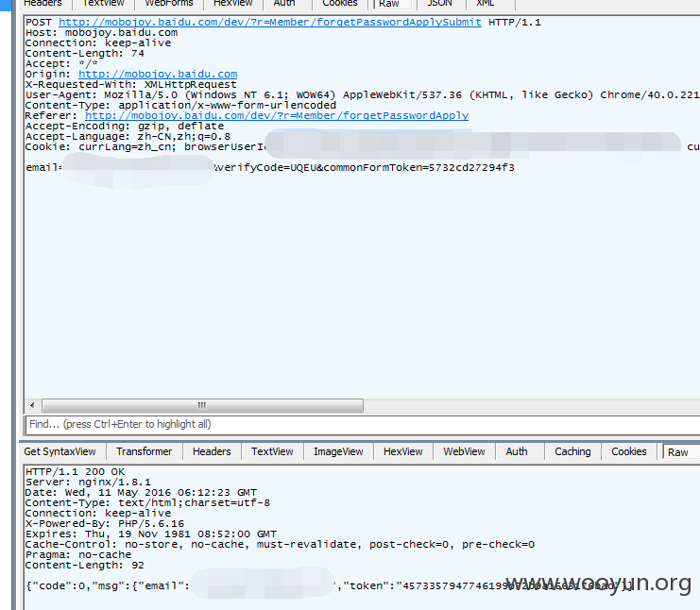Click 'Content-Type: text/html;charset=utf-8' line

tap(147, 503)
